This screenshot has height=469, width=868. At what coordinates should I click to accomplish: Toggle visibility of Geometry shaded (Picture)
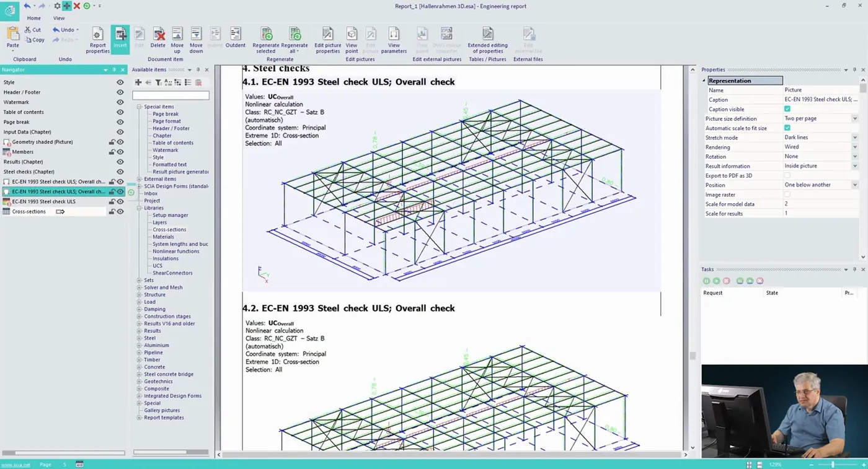[120, 142]
